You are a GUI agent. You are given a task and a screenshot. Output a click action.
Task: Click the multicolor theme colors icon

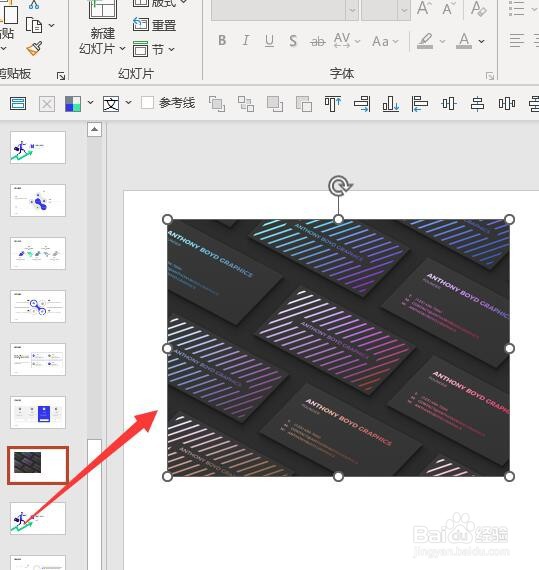[73, 104]
